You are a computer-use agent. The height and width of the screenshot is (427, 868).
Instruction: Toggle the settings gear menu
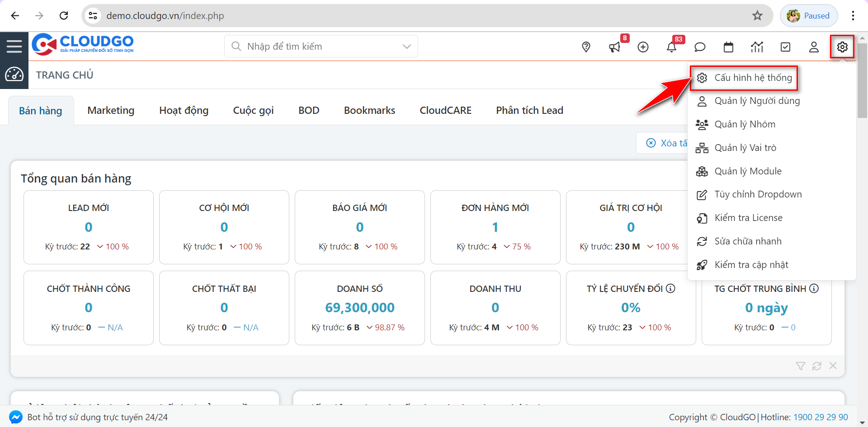(842, 47)
